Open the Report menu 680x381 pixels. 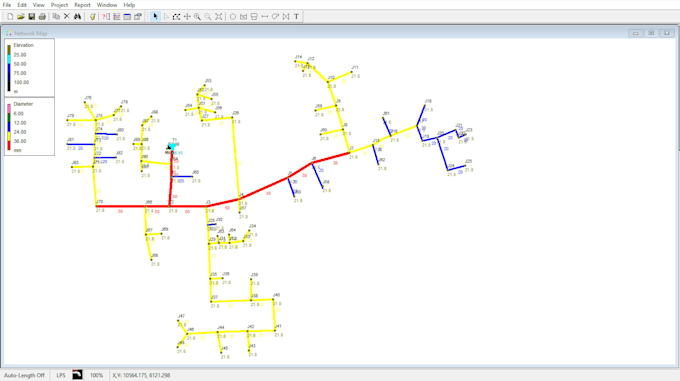pos(82,5)
